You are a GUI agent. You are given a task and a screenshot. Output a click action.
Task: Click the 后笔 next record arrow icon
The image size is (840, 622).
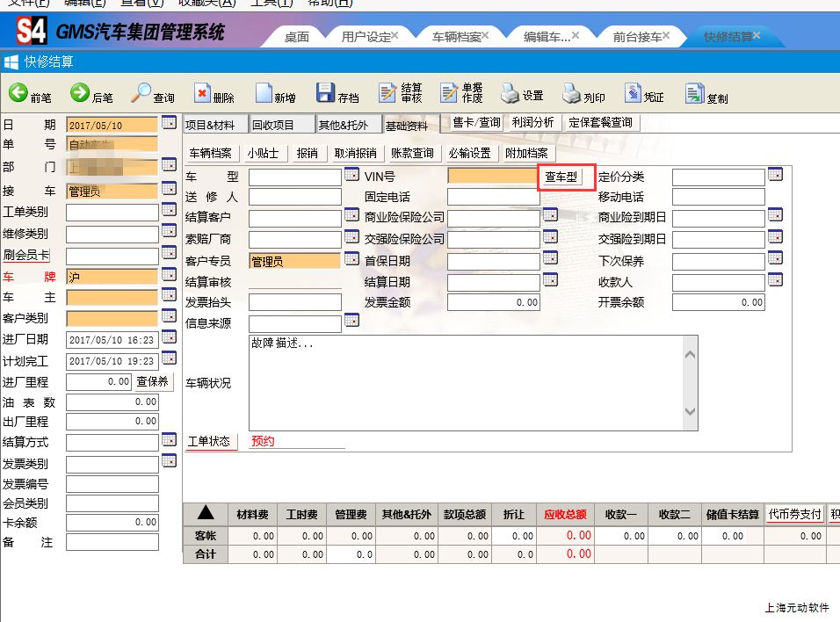(80, 93)
